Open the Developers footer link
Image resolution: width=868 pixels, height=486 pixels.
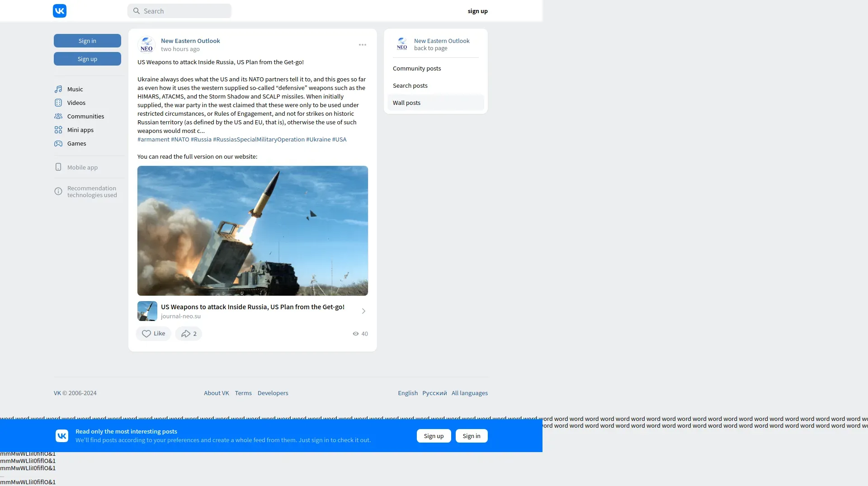(273, 393)
